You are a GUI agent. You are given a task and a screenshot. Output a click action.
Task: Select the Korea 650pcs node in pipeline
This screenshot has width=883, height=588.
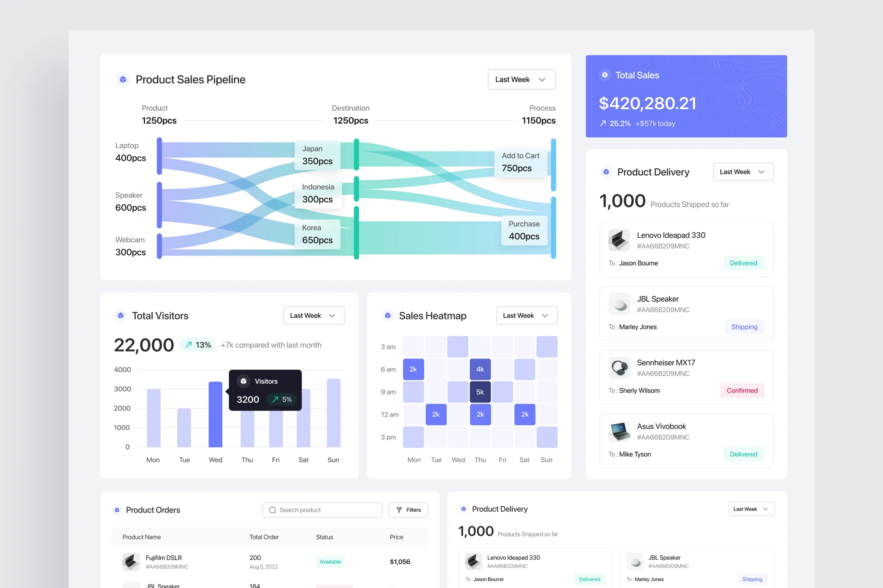point(318,234)
